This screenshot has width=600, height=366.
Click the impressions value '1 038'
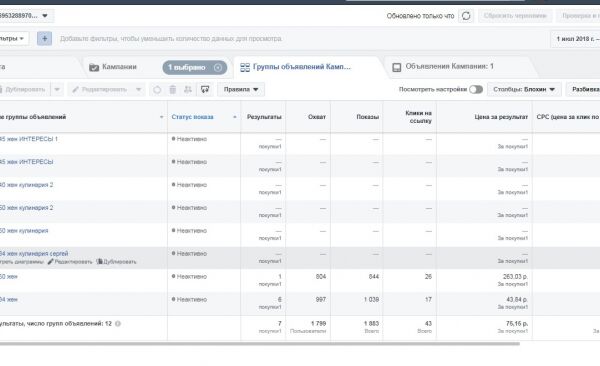click(x=371, y=300)
